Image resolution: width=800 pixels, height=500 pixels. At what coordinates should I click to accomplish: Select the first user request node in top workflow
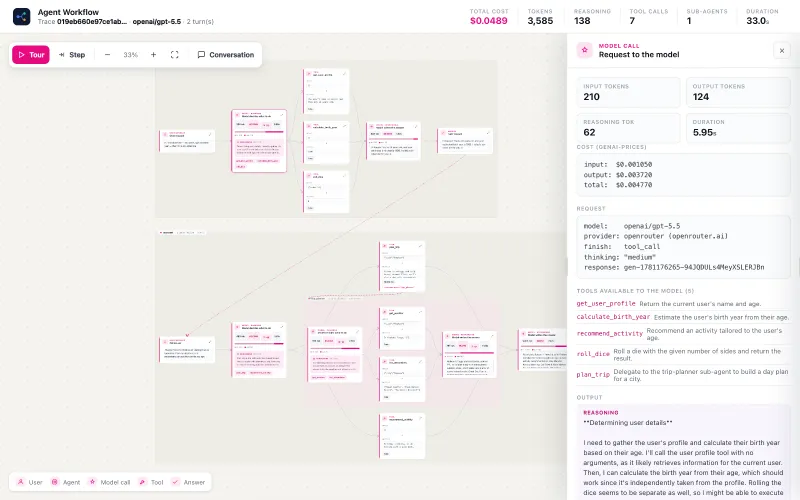coord(187,141)
